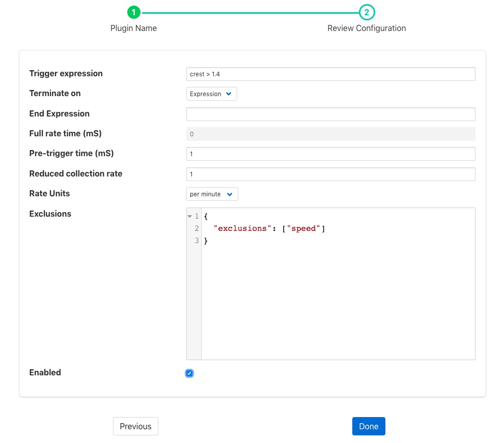Open the Terminate on dropdown
The height and width of the screenshot is (443, 504).
[211, 94]
